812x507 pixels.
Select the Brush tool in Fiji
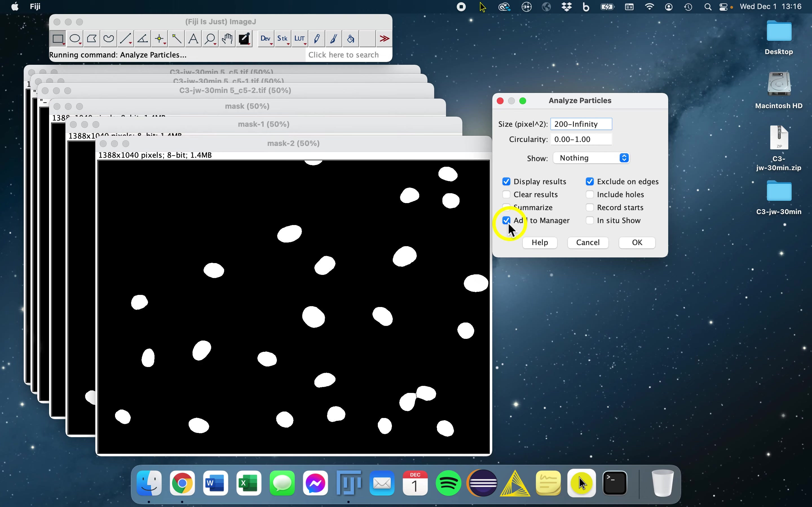click(x=333, y=39)
